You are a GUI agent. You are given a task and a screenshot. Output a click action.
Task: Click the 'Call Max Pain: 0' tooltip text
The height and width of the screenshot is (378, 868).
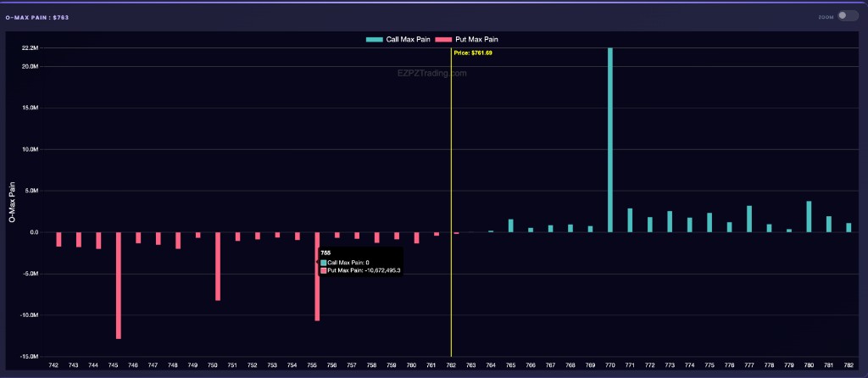(348, 263)
